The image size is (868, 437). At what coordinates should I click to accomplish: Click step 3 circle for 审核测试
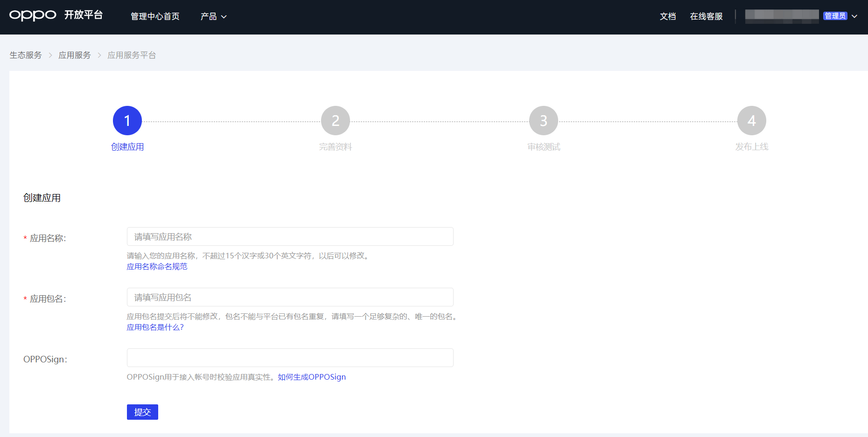(x=543, y=121)
